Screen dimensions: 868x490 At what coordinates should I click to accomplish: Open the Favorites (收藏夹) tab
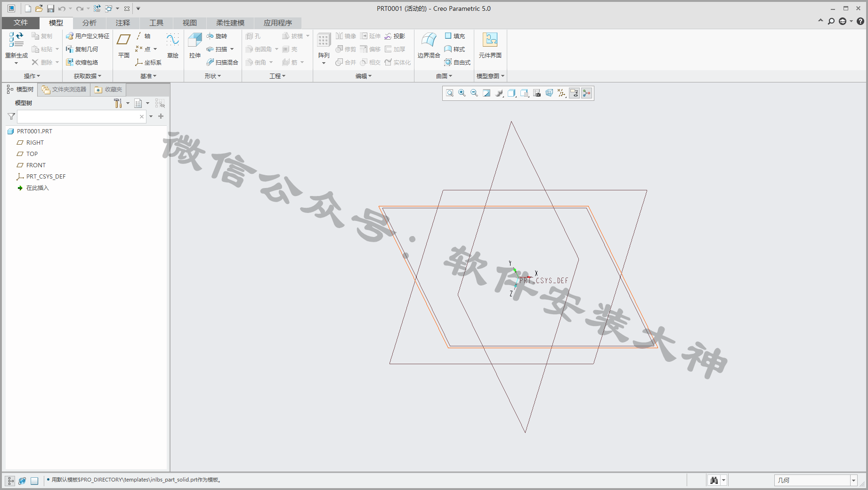[108, 90]
